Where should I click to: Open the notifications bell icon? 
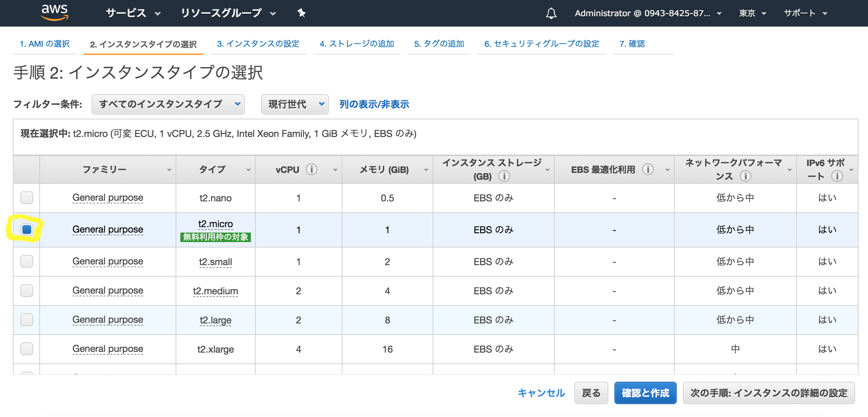551,13
